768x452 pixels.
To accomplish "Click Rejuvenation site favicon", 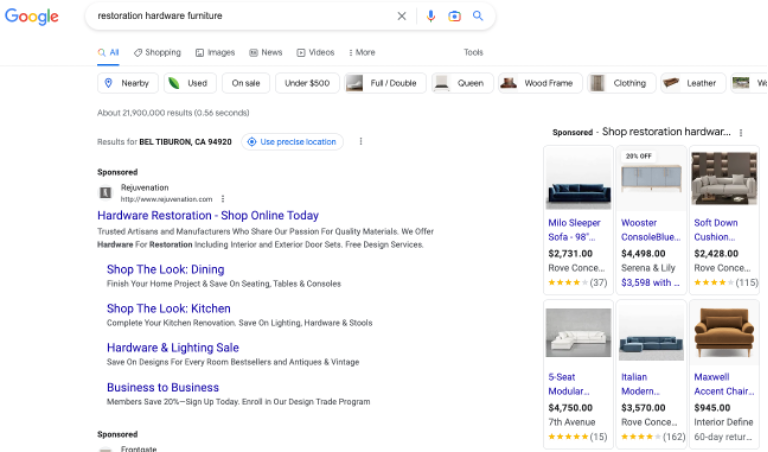I will click(105, 193).
